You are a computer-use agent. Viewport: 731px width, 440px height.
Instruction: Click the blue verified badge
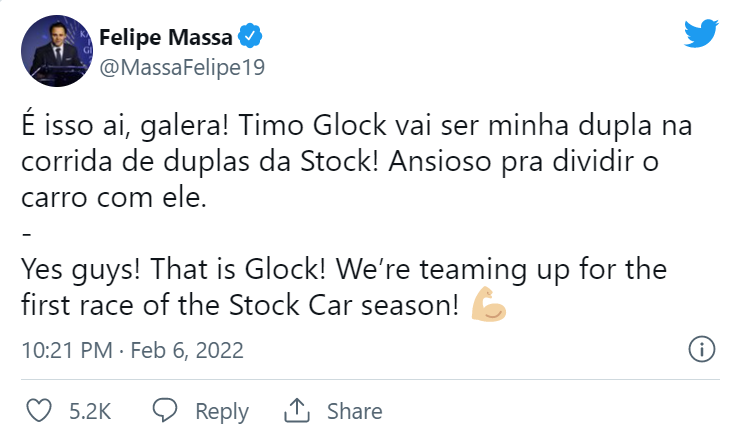(251, 39)
